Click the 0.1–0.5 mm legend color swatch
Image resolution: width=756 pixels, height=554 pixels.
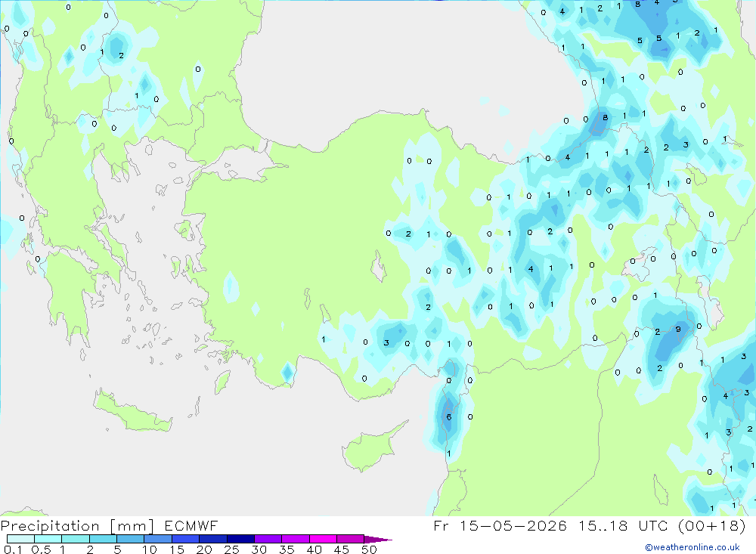click(x=20, y=539)
